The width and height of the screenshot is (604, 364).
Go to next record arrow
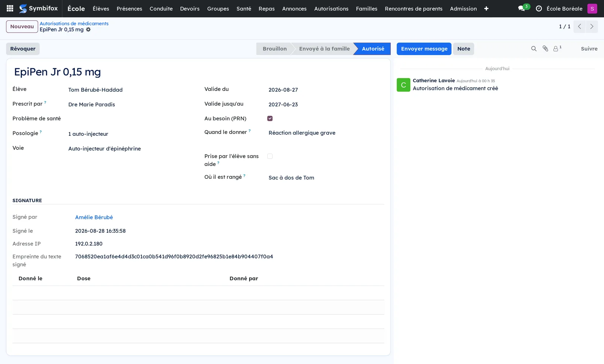(x=592, y=26)
